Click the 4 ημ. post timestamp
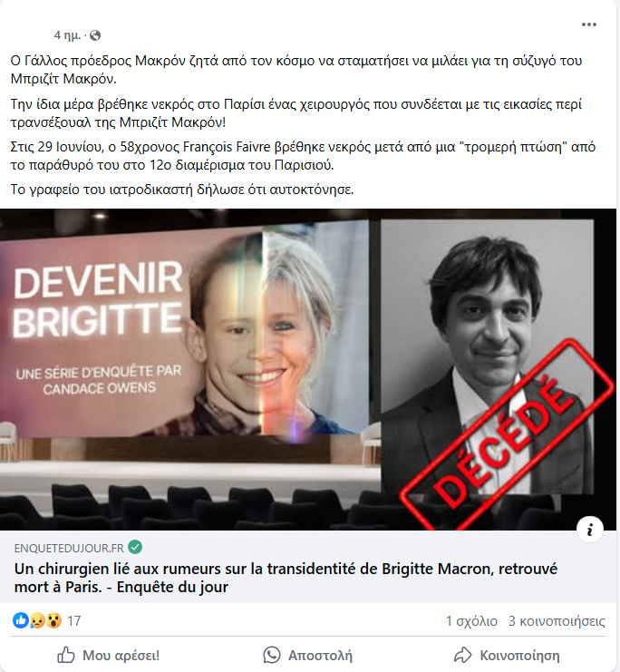The width and height of the screenshot is (620, 672). tap(67, 35)
